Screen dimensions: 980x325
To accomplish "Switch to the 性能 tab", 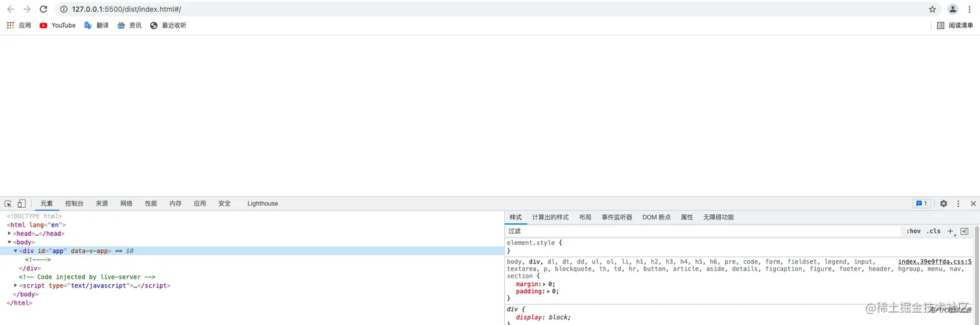I will [151, 203].
